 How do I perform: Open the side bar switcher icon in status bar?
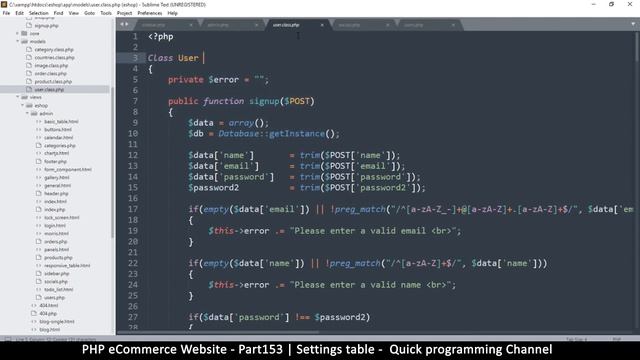[x=7, y=339]
